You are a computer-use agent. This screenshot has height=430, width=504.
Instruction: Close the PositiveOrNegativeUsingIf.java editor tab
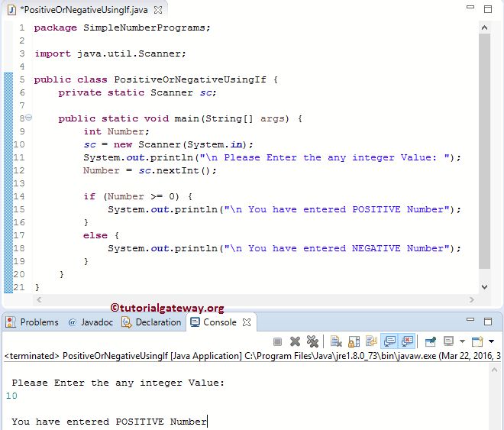158,10
